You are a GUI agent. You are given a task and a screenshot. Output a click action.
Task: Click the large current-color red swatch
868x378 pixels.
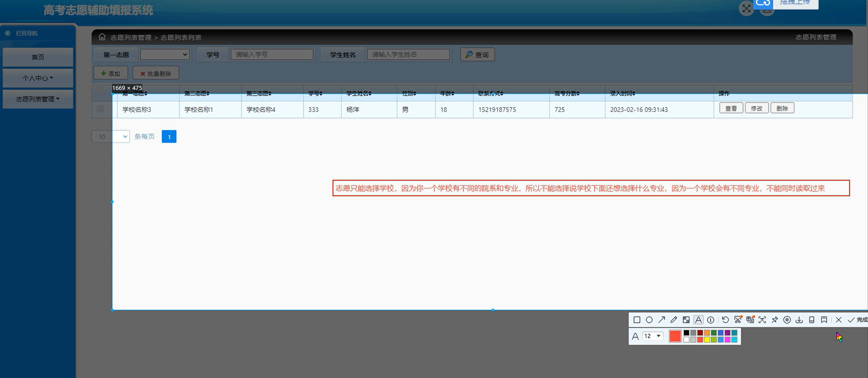(675, 336)
